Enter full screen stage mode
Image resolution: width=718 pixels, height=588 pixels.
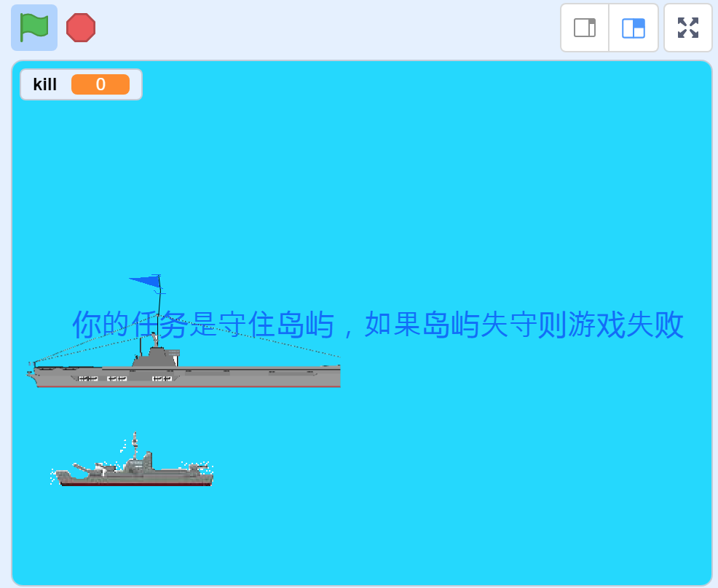(x=687, y=28)
